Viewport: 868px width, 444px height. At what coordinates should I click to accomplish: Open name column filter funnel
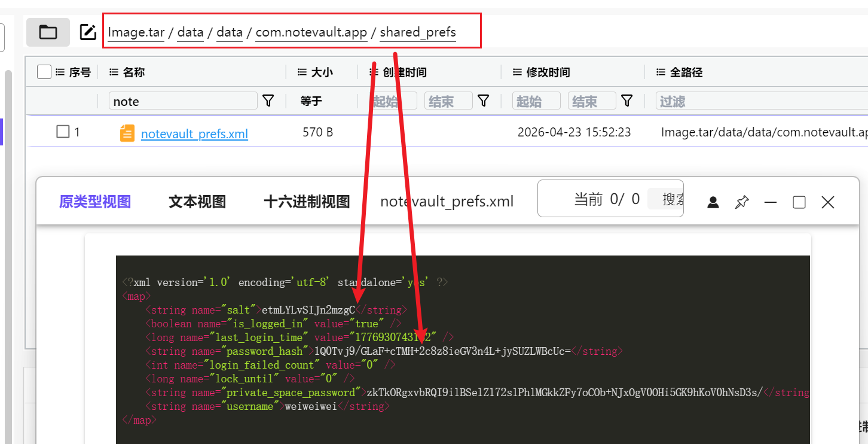pyautogui.click(x=268, y=101)
